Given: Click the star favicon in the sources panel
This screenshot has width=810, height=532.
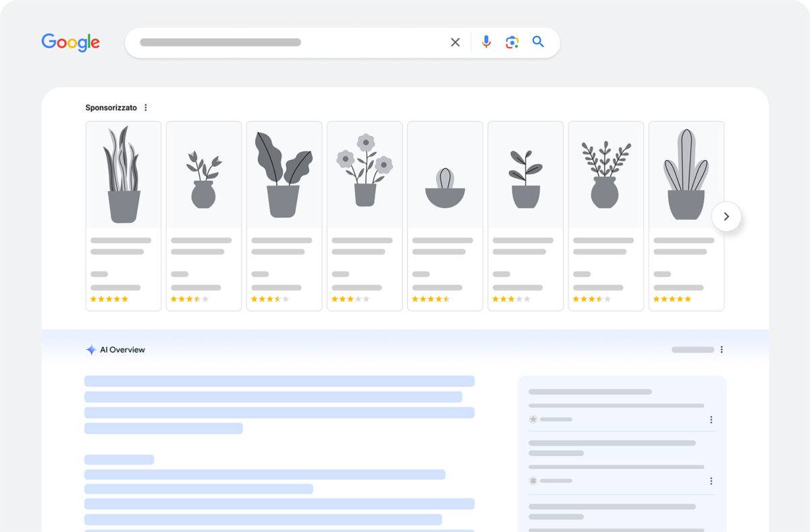Looking at the screenshot, I should point(533,419).
